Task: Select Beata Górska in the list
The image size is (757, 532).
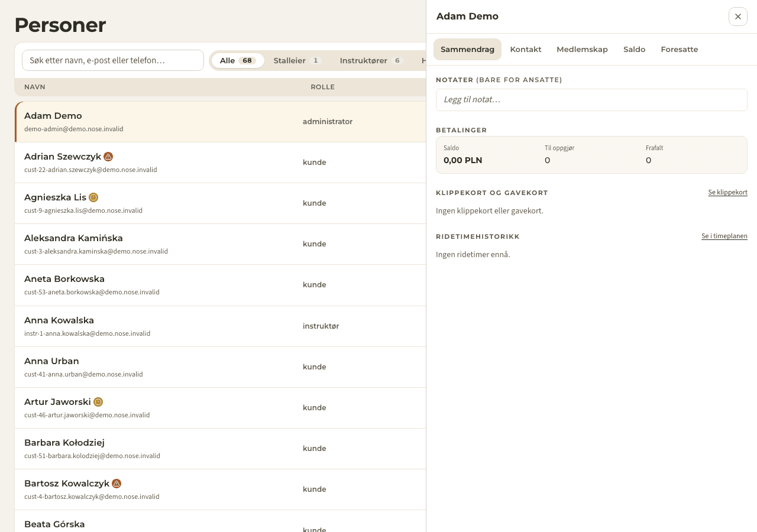Action: 54,524
